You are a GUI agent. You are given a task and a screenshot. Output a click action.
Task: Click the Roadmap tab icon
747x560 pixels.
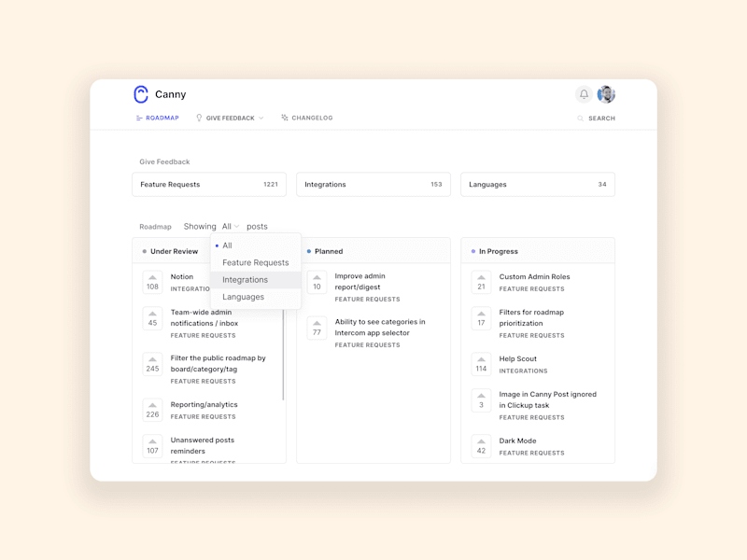[x=139, y=119]
